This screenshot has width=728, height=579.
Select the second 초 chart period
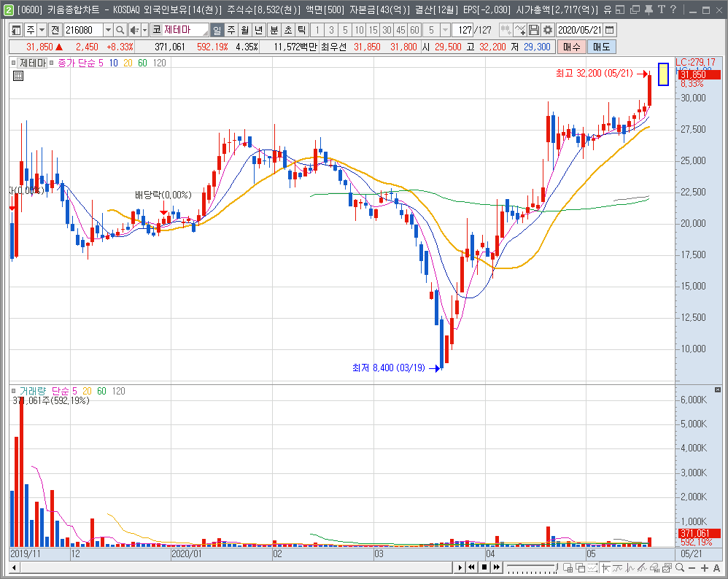click(x=288, y=30)
